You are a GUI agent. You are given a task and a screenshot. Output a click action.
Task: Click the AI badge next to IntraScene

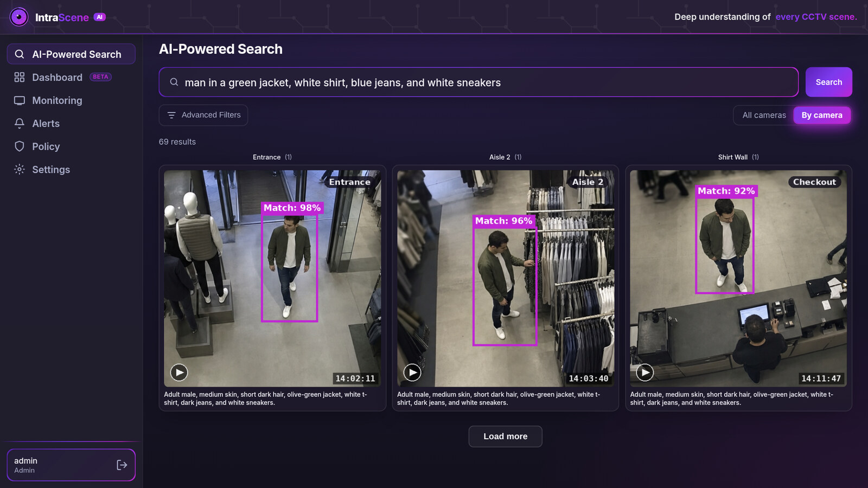(x=99, y=17)
